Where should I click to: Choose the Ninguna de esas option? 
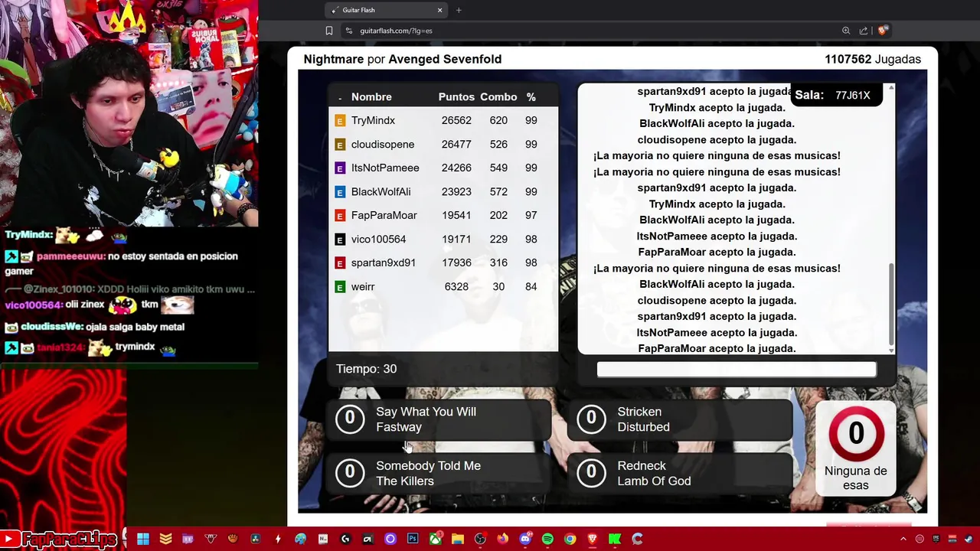click(856, 450)
